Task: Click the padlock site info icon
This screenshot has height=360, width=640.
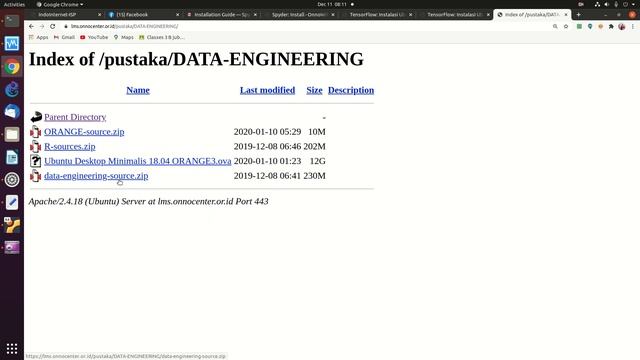Action: click(65, 26)
